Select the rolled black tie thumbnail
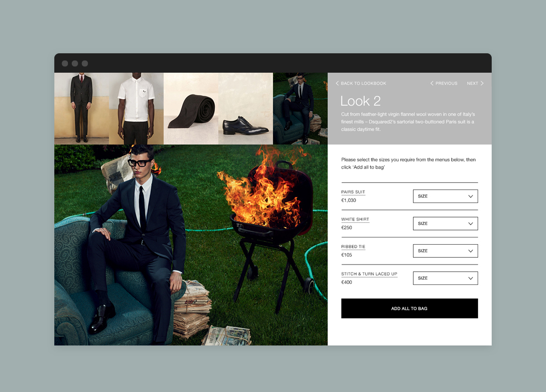The image size is (546, 392). pos(191,109)
